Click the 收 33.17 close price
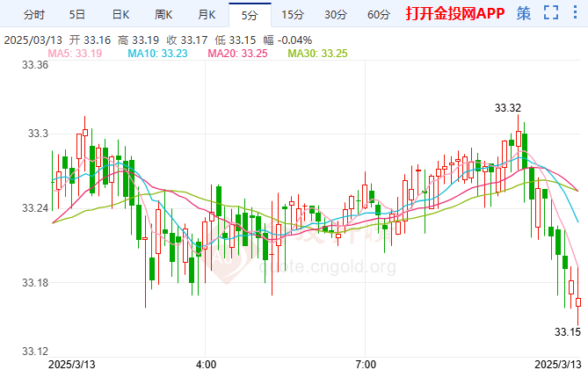 click(x=186, y=40)
